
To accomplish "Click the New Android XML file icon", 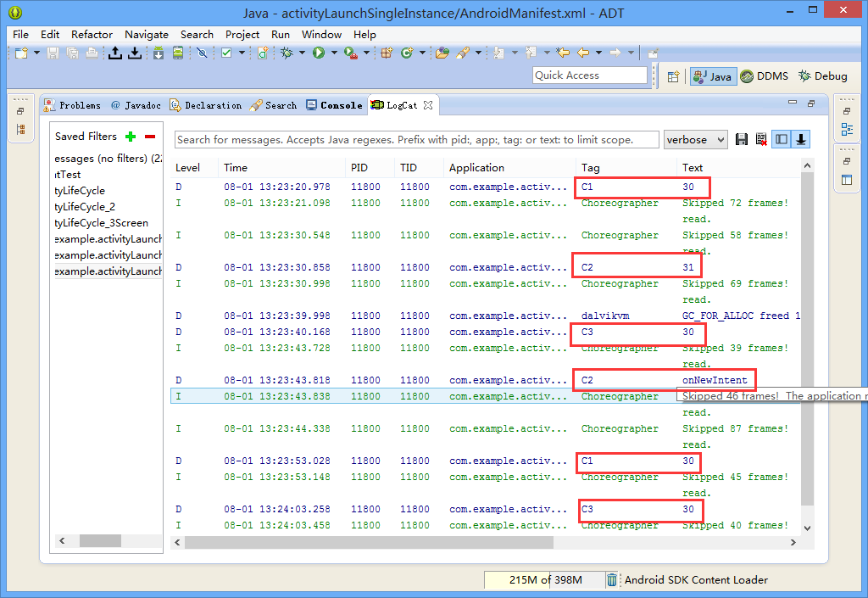I will pos(263,53).
